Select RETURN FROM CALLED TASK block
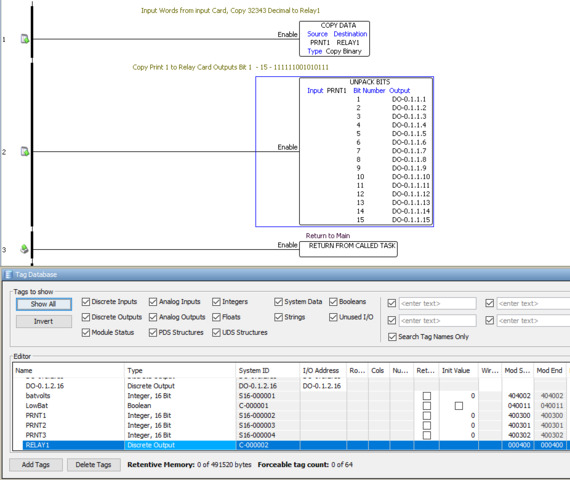Image resolution: width=570 pixels, height=480 pixels. click(348, 249)
